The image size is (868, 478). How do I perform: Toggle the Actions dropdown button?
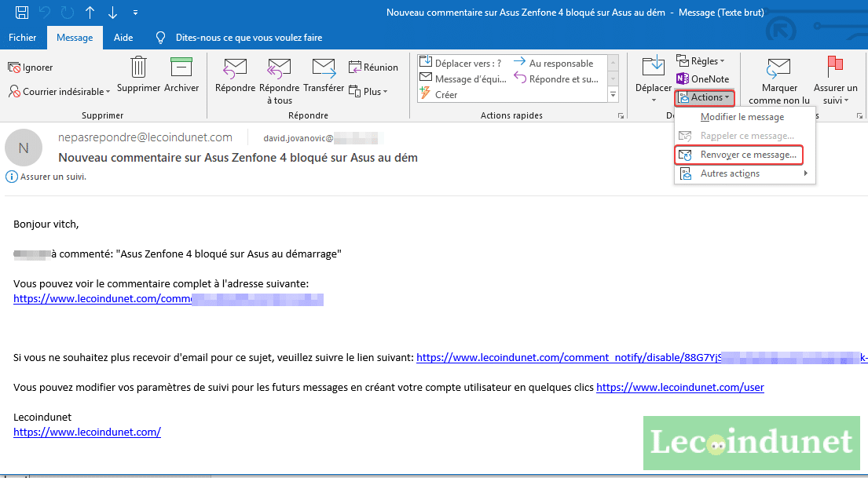click(x=705, y=97)
